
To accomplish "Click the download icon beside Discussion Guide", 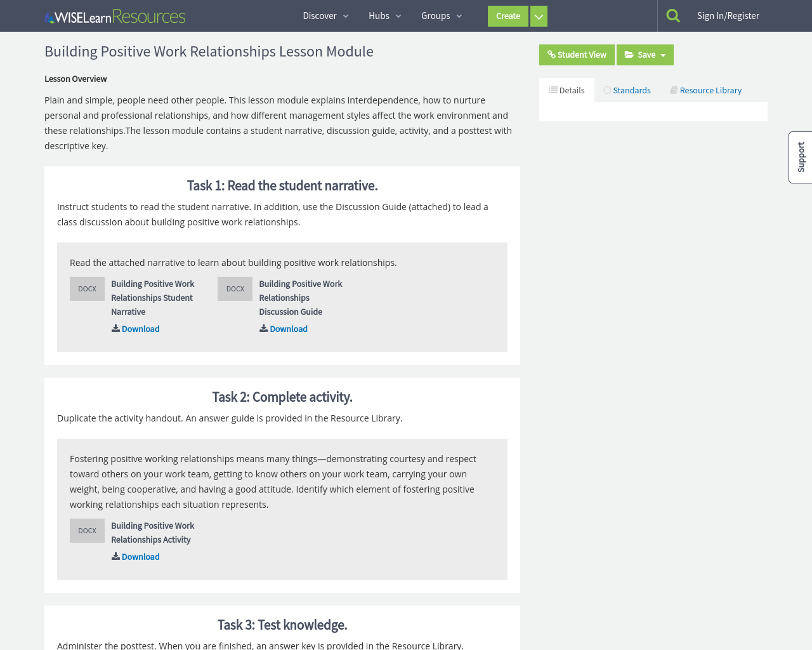I will (263, 328).
